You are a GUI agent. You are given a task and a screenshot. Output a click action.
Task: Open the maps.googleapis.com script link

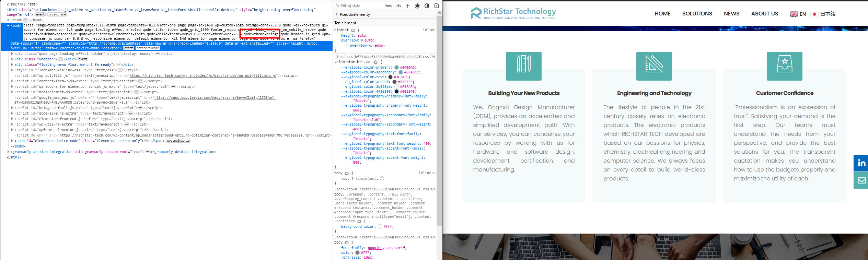pos(145,100)
